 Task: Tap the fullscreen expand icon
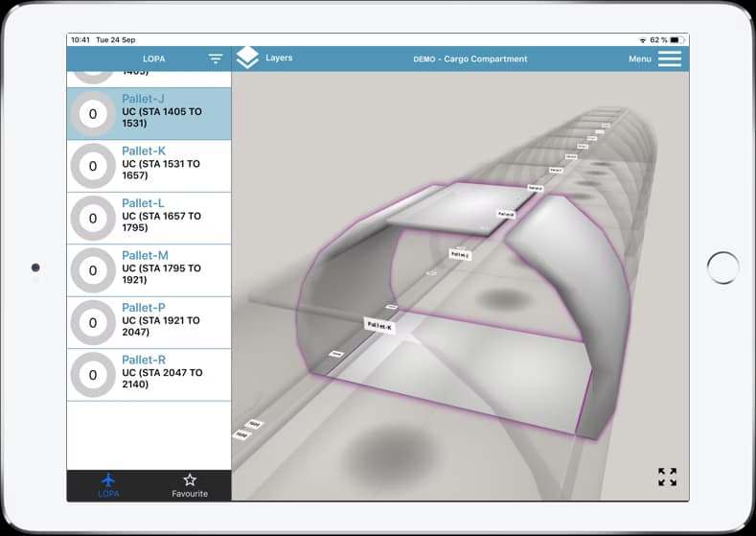point(667,477)
